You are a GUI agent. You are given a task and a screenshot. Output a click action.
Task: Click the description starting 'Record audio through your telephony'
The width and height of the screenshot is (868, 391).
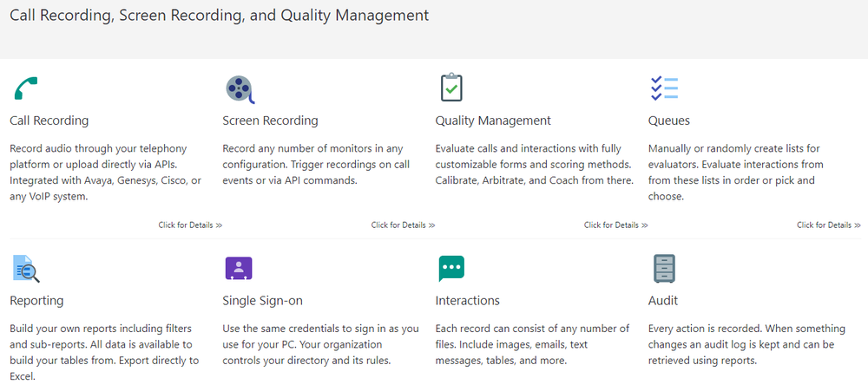(x=106, y=173)
